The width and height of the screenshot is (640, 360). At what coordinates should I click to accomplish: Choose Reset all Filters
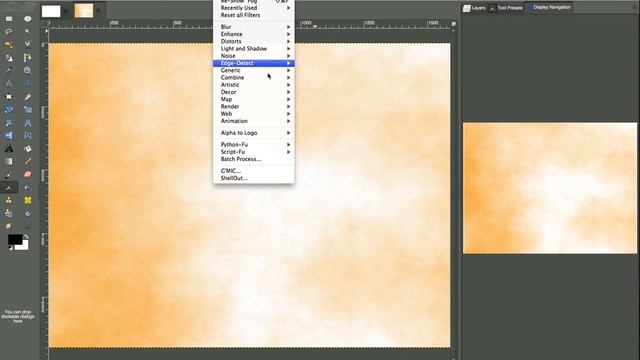click(253, 15)
